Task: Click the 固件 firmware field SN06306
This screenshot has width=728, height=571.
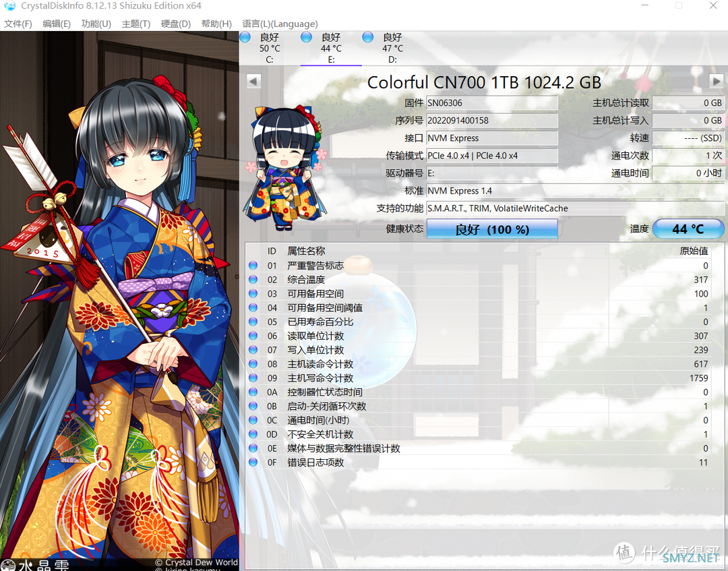Action: (x=492, y=103)
